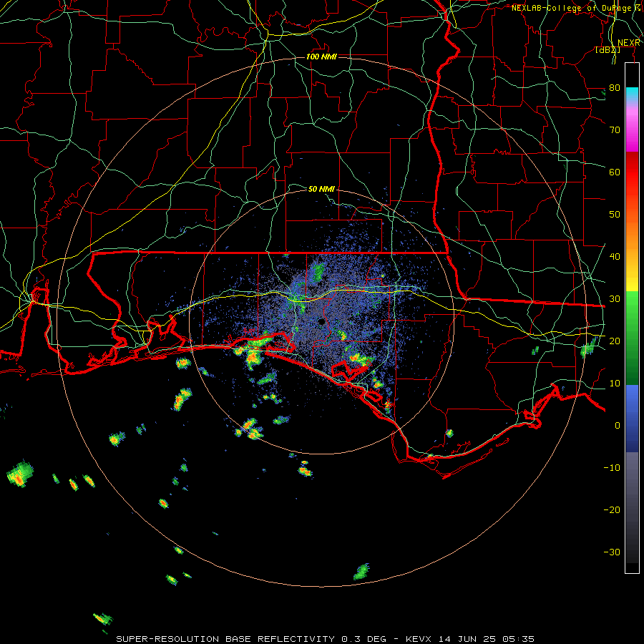
Task: Click the 80 value on the dBZ scale
Action: [615, 87]
